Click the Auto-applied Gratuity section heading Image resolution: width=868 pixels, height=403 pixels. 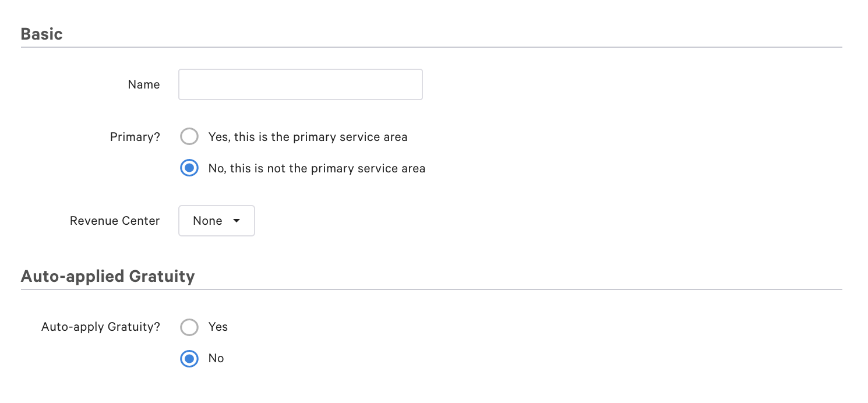tap(108, 276)
